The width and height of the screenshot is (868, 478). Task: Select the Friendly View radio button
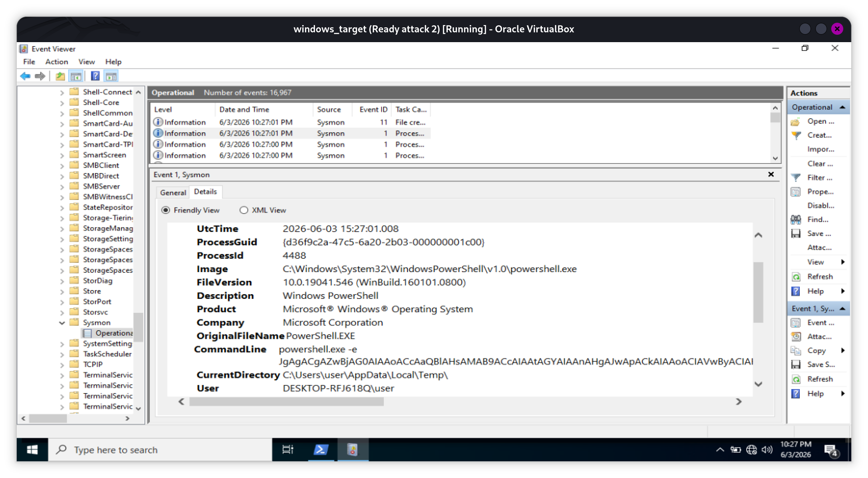pos(166,210)
